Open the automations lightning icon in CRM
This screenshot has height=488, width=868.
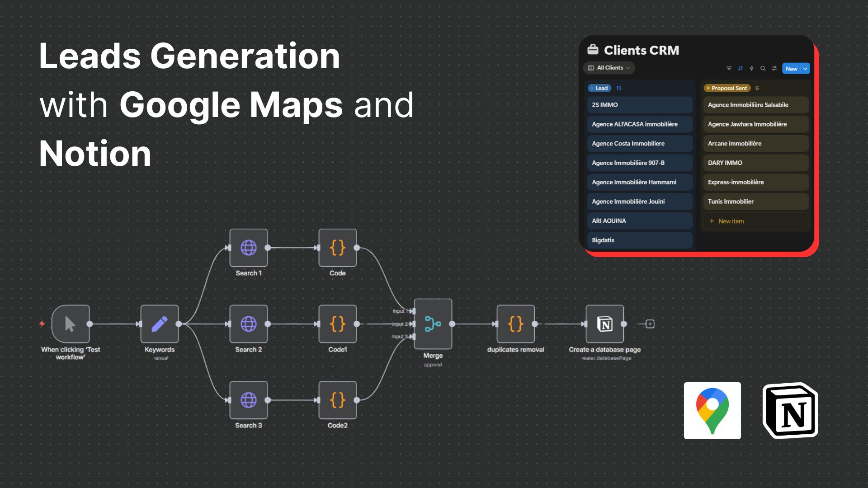tap(751, 69)
